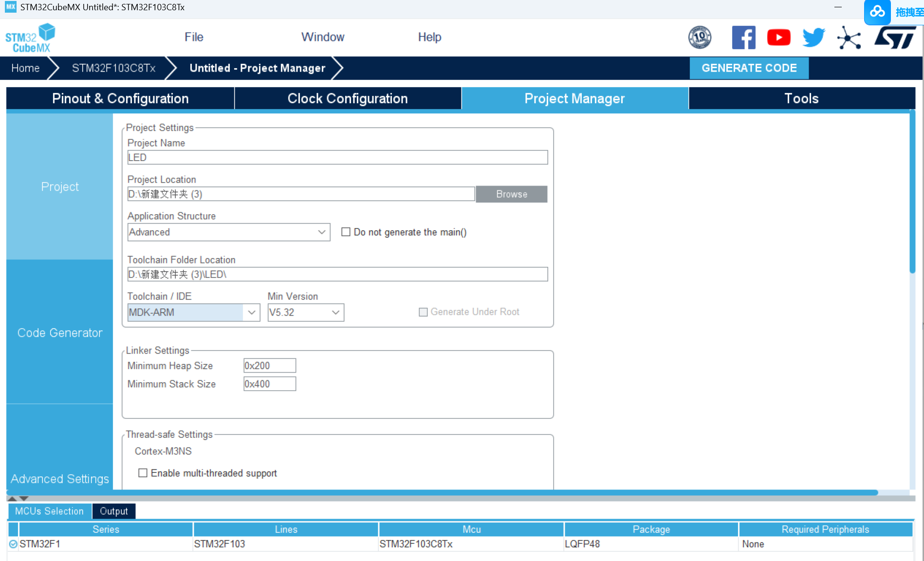Viewport: 924px width, 561px height.
Task: Select the STM32F1 series cell
Action: tap(106, 544)
